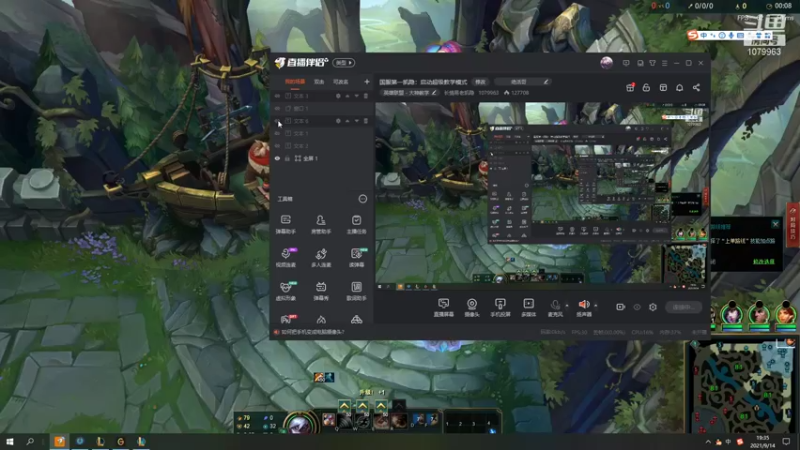Switch to the active orange scene tab
Screen dimensions: 800x450
point(295,82)
